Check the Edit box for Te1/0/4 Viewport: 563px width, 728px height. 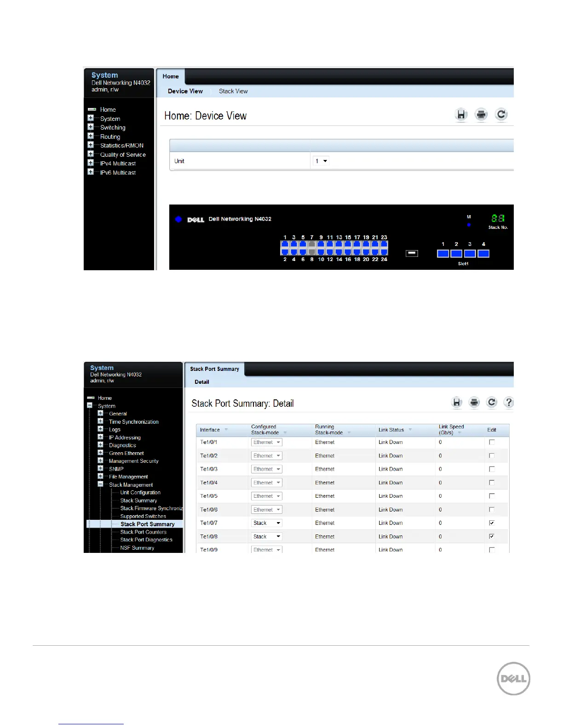pos(492,483)
